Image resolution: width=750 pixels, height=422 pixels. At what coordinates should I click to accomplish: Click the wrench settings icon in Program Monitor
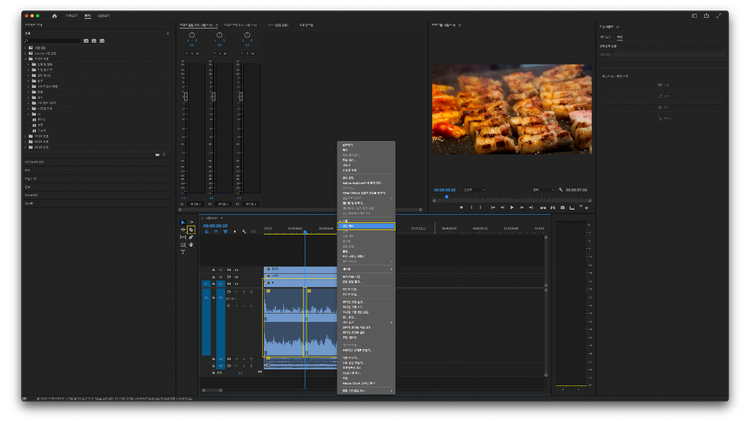point(560,189)
